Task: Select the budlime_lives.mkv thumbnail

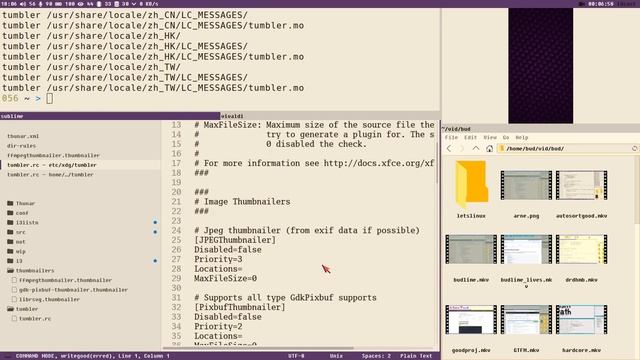Action: (x=526, y=249)
